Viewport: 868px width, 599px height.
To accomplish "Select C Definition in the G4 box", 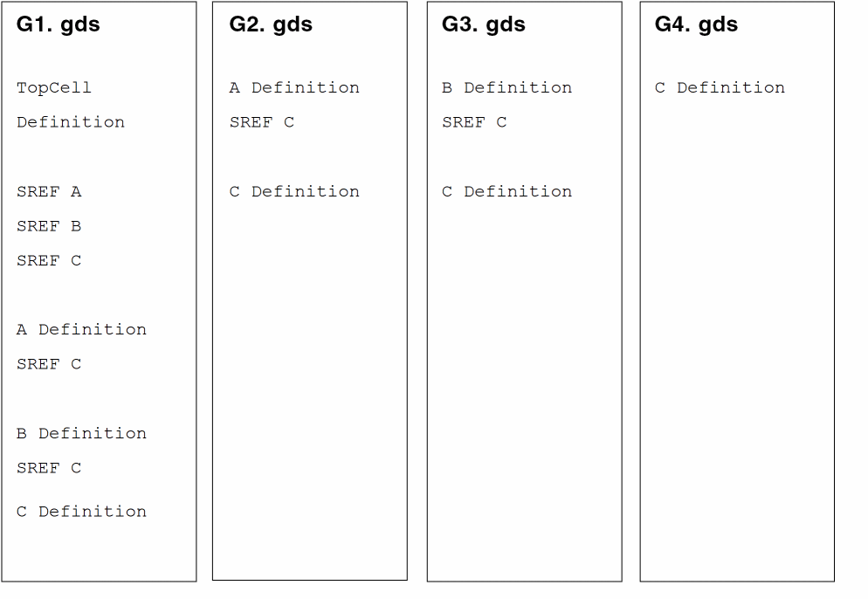I will point(720,87).
